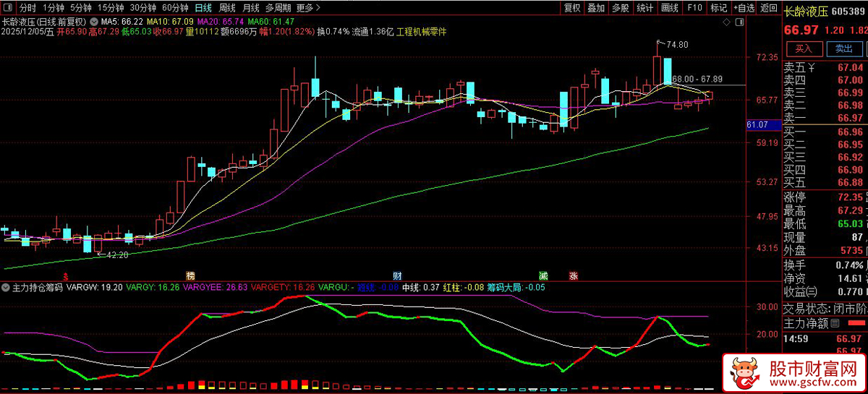Open the F10 company info
Viewport: 868px width, 394px height.
click(694, 8)
